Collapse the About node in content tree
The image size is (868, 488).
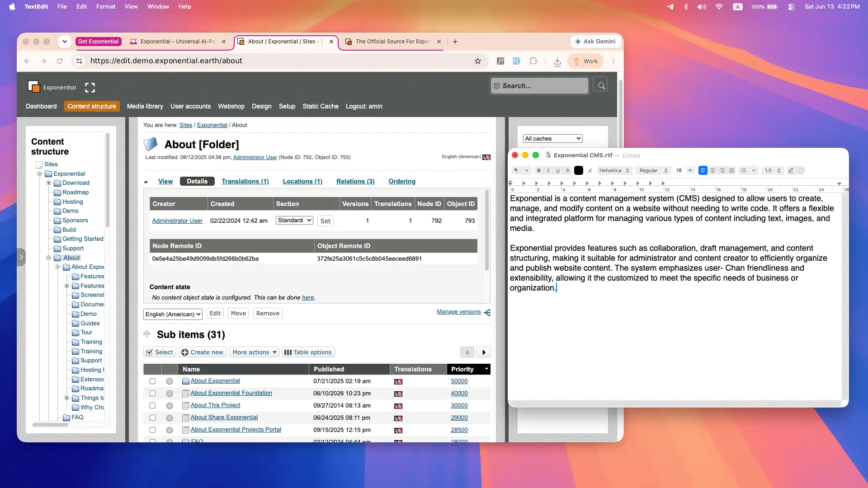click(49, 258)
